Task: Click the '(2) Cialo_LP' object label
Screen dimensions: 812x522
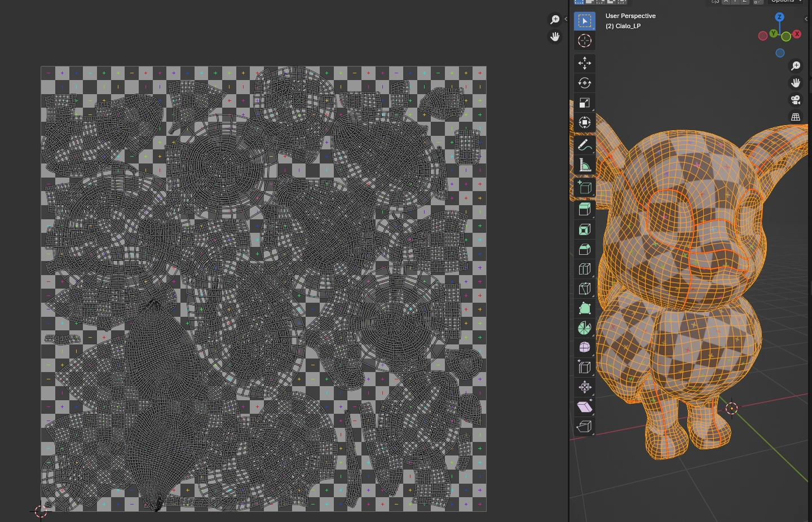Action: point(623,26)
